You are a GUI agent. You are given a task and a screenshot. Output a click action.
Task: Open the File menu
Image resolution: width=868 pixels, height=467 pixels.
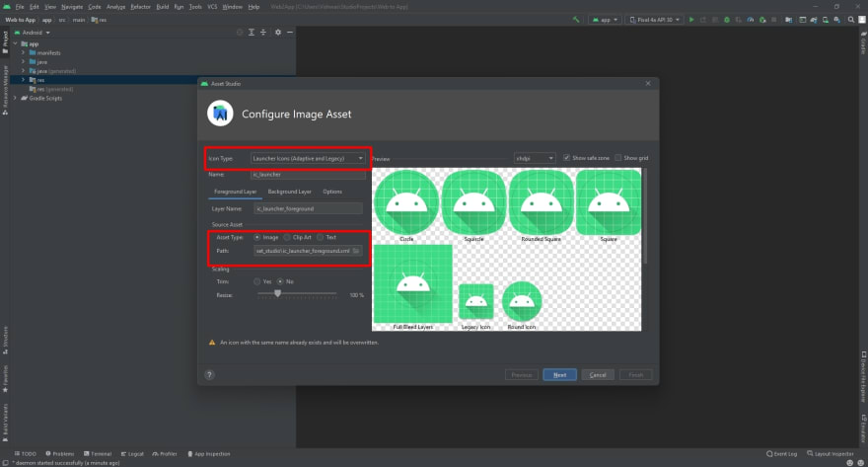click(x=20, y=7)
